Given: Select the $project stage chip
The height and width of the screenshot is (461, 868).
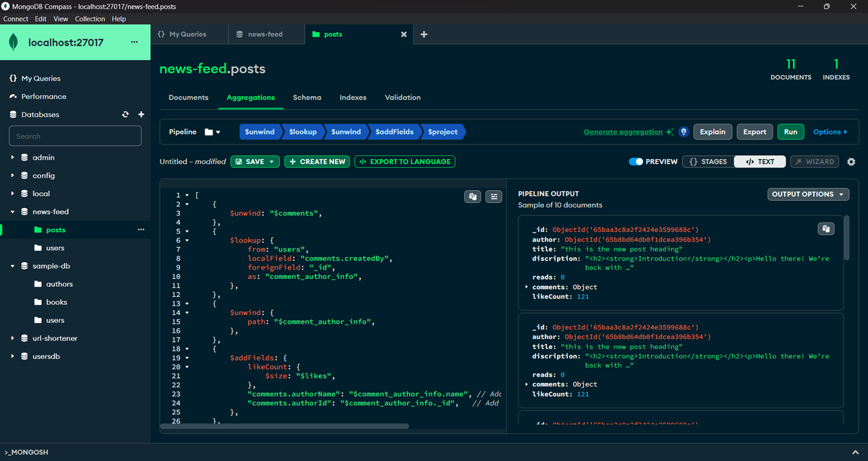Looking at the screenshot, I should click(x=443, y=132).
